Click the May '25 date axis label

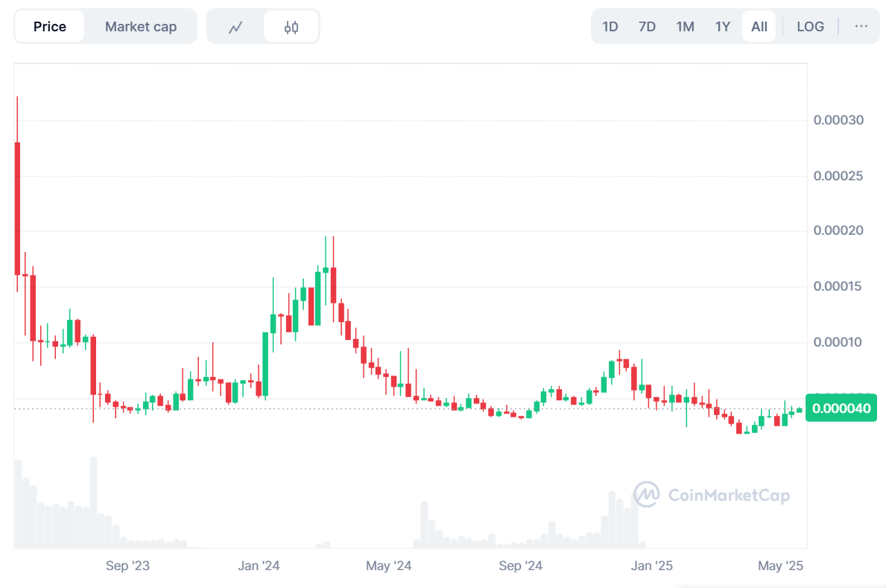click(780, 566)
